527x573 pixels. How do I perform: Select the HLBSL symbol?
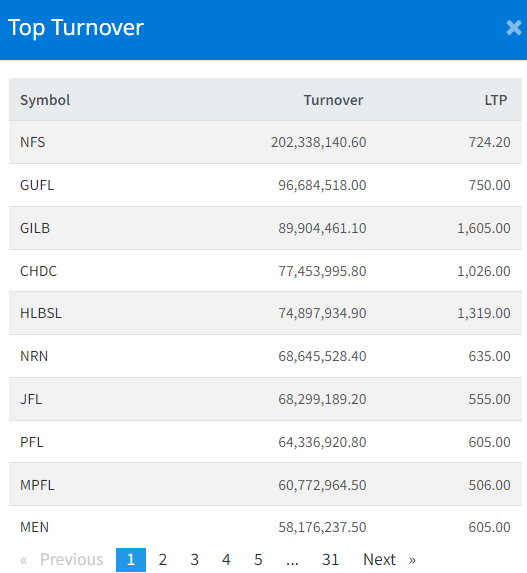pyautogui.click(x=41, y=313)
